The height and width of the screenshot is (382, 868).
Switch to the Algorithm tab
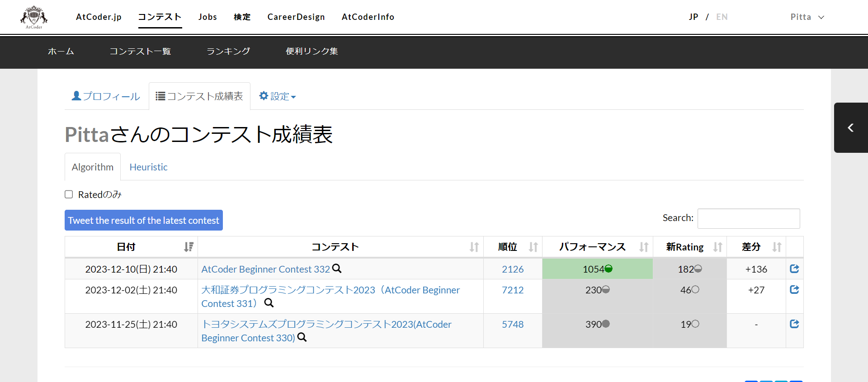point(93,167)
